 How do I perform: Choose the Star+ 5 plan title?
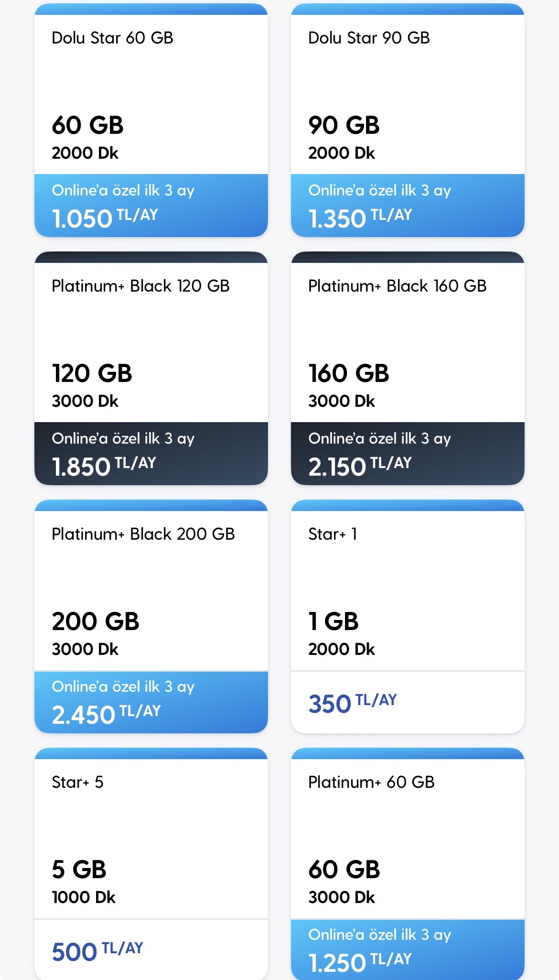click(77, 782)
